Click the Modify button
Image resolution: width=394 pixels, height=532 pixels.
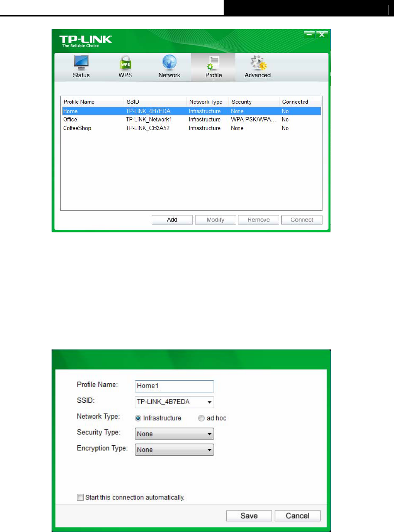click(215, 220)
